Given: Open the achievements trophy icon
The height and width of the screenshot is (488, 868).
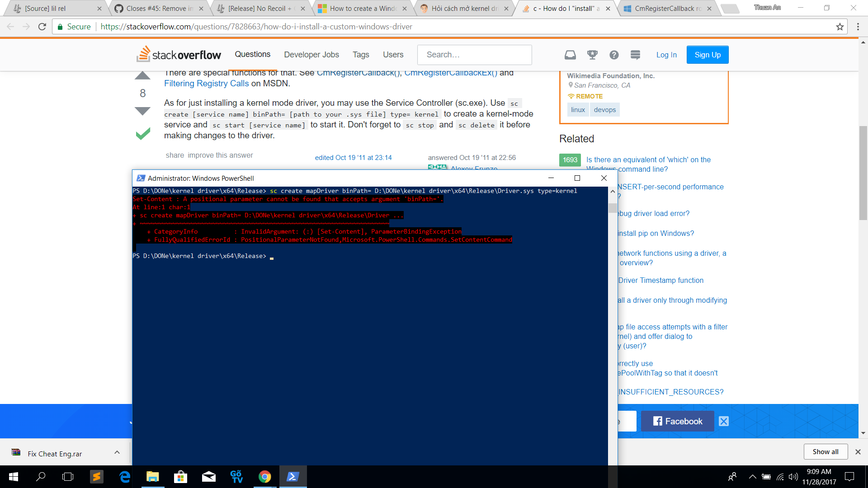Looking at the screenshot, I should 592,55.
